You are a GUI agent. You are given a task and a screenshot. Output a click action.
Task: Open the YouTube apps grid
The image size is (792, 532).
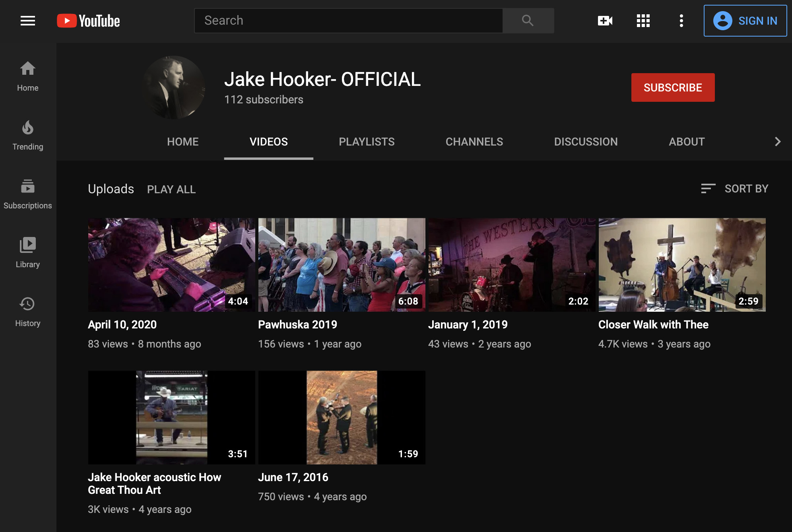pos(643,21)
